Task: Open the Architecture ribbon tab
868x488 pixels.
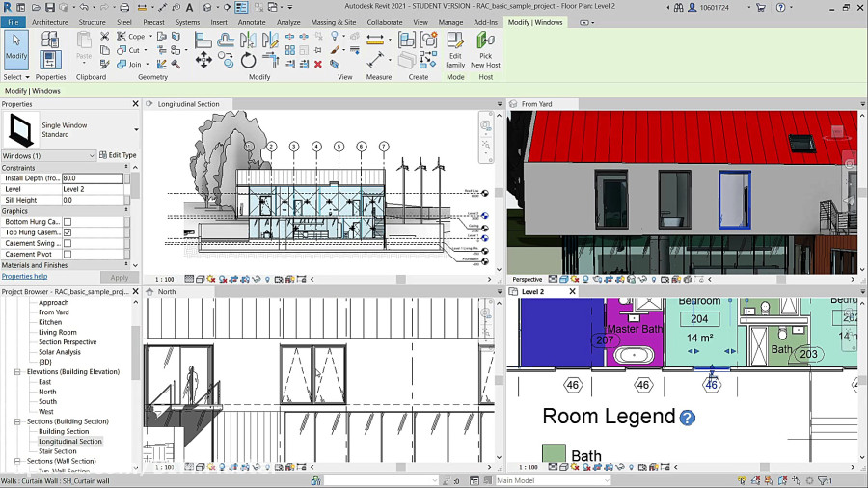Action: (50, 22)
